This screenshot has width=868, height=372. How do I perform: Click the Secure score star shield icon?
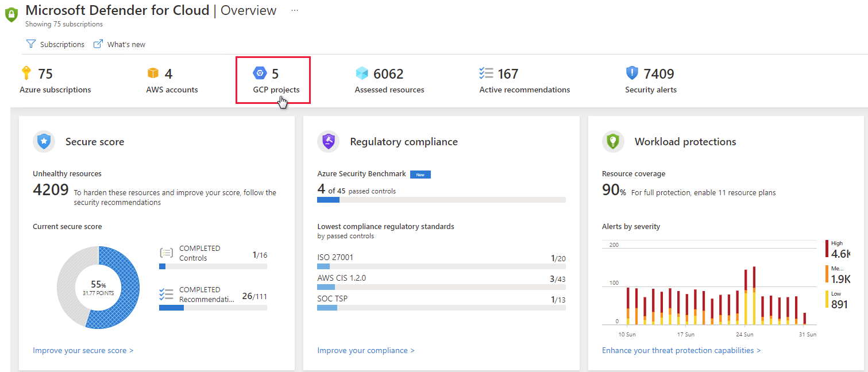click(x=44, y=141)
